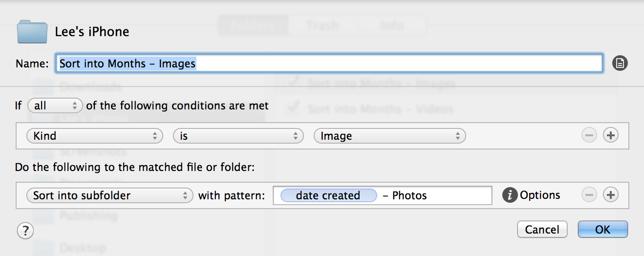644x256 pixels.
Task: Click the Lee's iPhone folder icon
Action: 32,32
